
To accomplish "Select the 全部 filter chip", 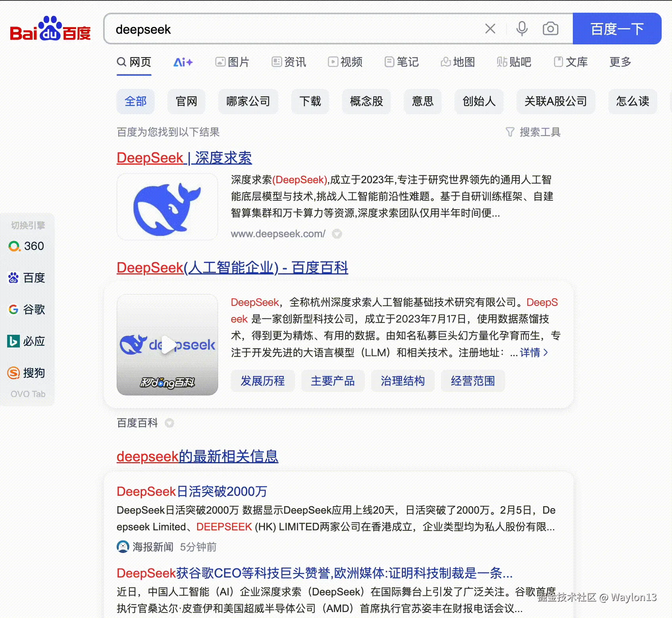I will (136, 102).
